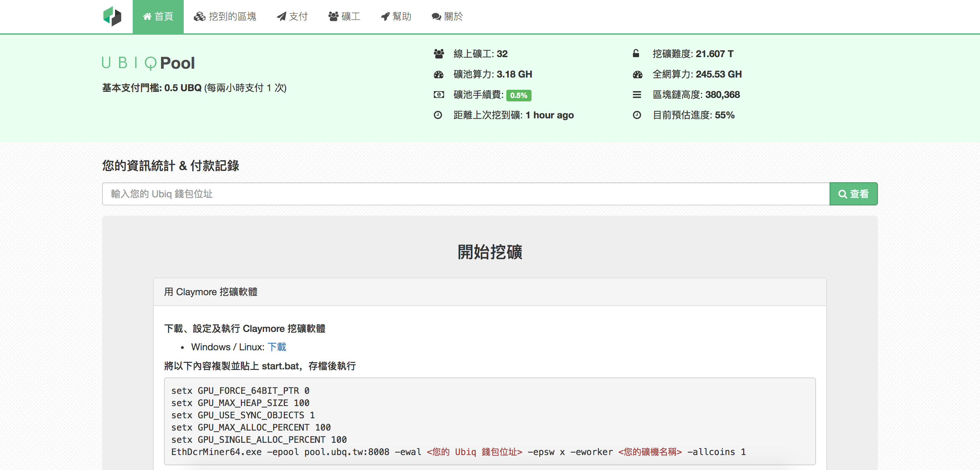Click the gauge icon next to 全網算力
980x470 pixels.
point(638,74)
